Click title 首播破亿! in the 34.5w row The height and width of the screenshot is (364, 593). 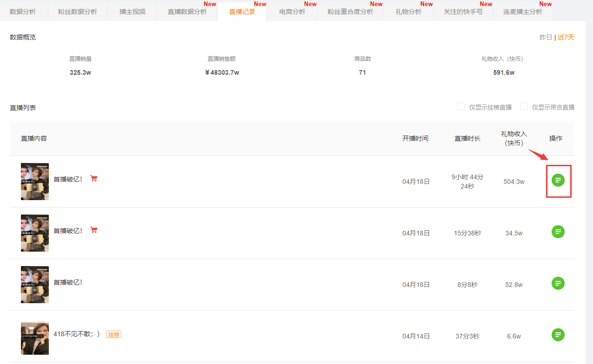(68, 231)
